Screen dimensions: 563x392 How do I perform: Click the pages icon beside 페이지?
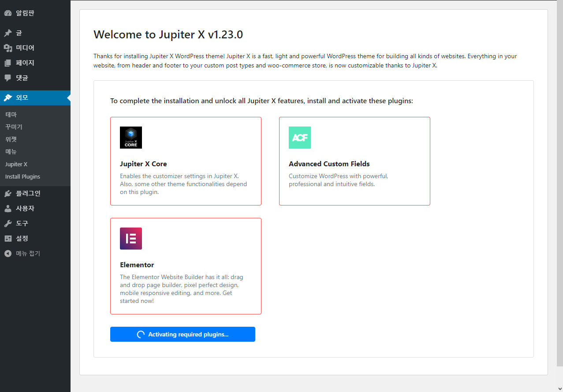(8, 63)
